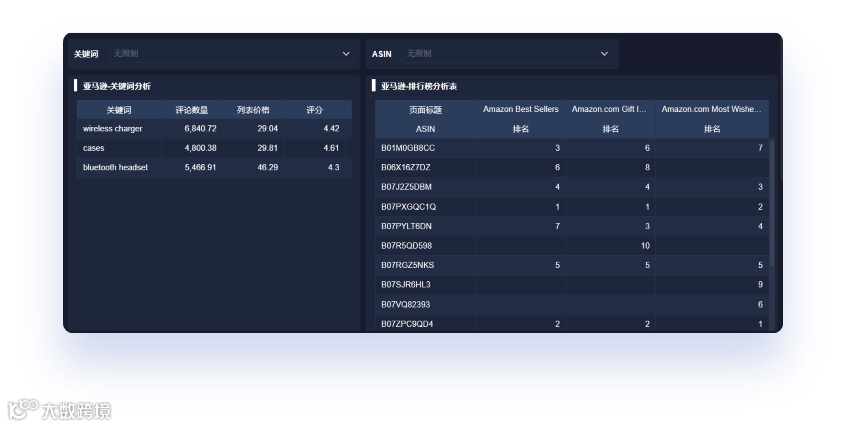The image size is (846, 427).
Task: Select ASIN B07PYLT6DN row
Action: [x=572, y=226]
